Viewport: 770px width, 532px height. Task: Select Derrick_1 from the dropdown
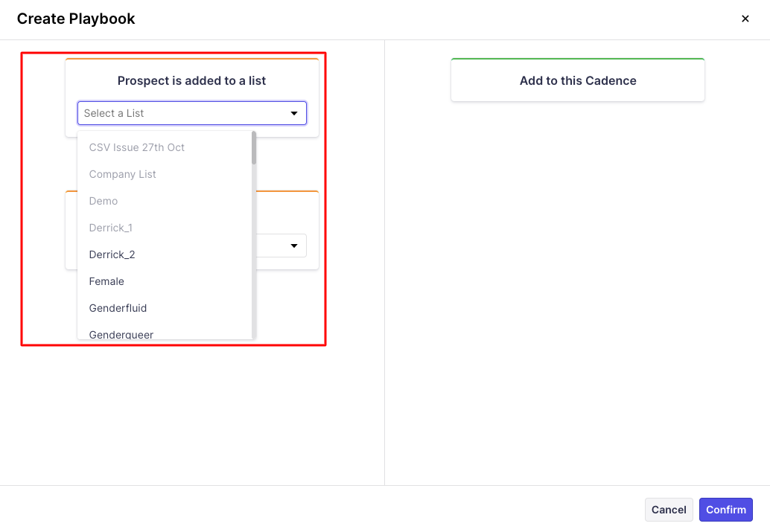click(111, 228)
